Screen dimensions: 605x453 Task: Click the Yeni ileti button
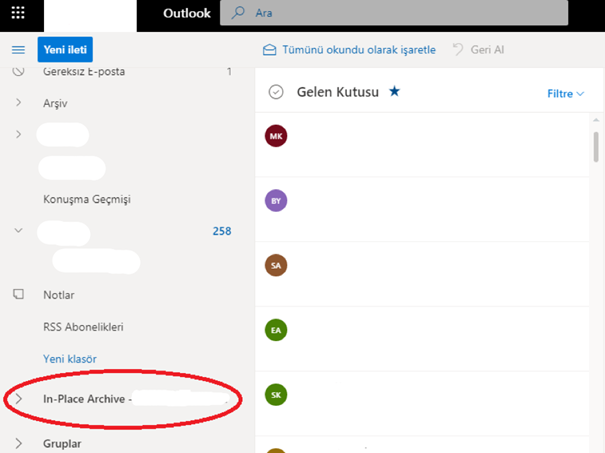65,49
